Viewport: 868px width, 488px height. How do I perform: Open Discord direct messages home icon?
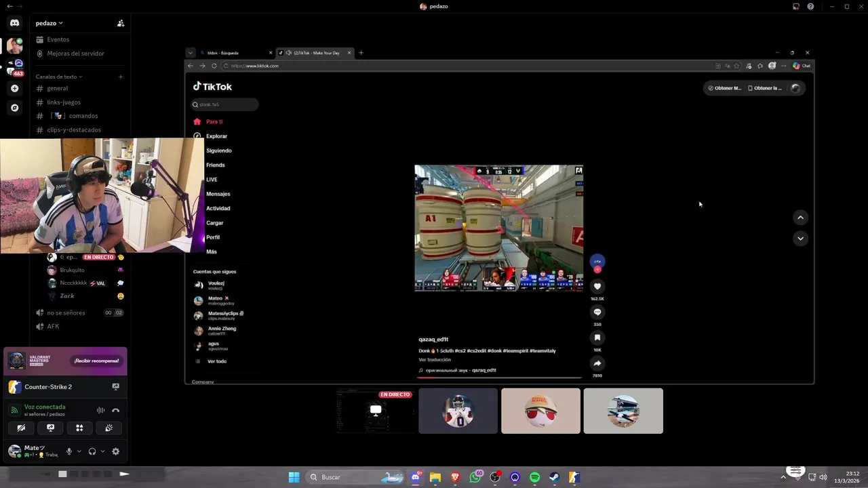click(x=14, y=23)
